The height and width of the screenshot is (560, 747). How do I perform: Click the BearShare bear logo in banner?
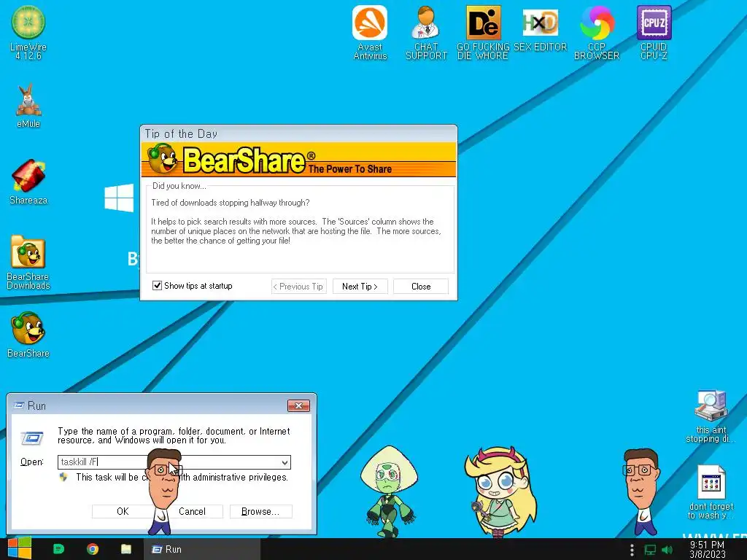(162, 158)
